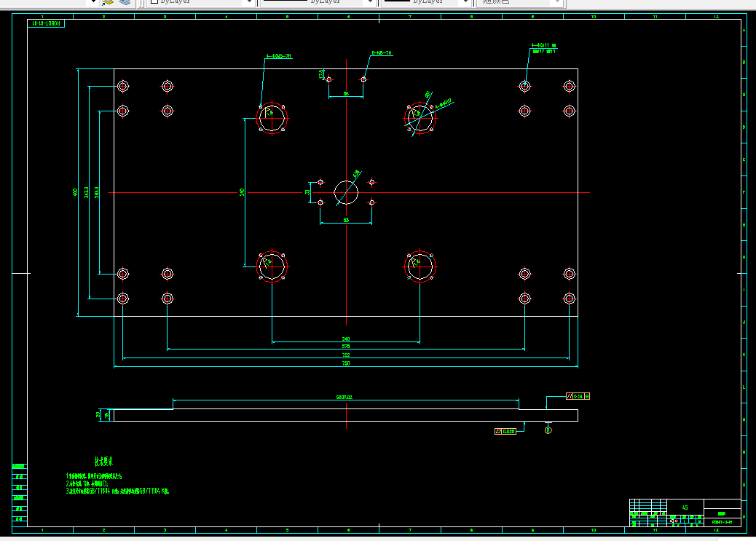
Task: Select the vertical 240 dimension between large holes
Action: point(242,192)
